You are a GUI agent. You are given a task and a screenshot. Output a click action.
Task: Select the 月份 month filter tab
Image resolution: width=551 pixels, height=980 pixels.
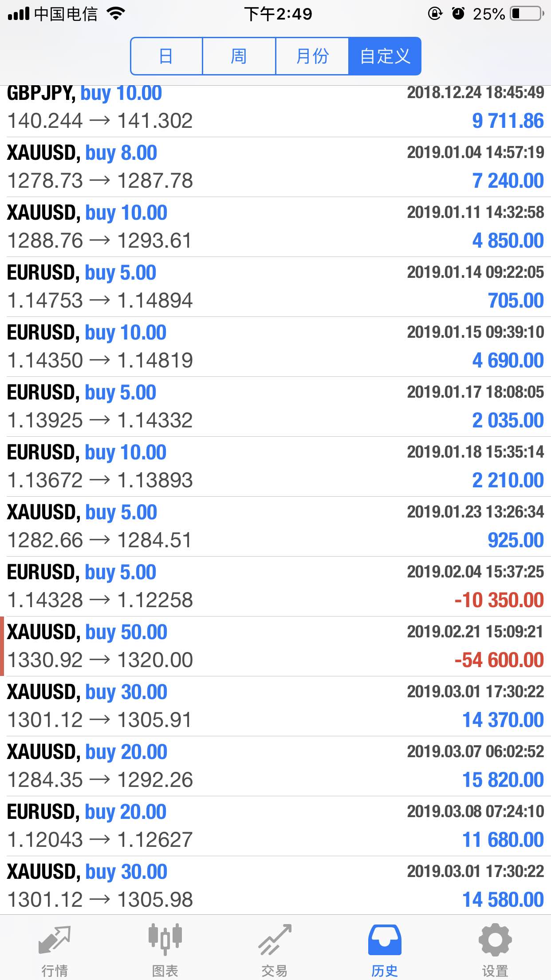(x=312, y=56)
